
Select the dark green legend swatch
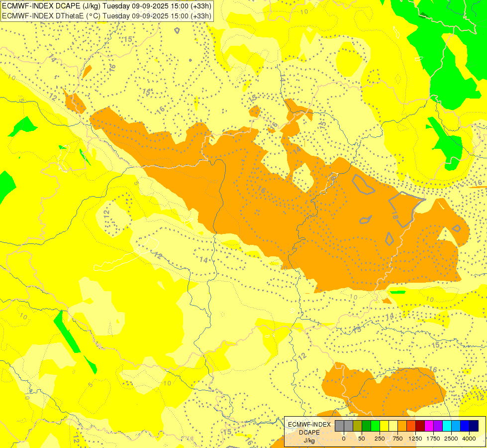tap(367, 426)
